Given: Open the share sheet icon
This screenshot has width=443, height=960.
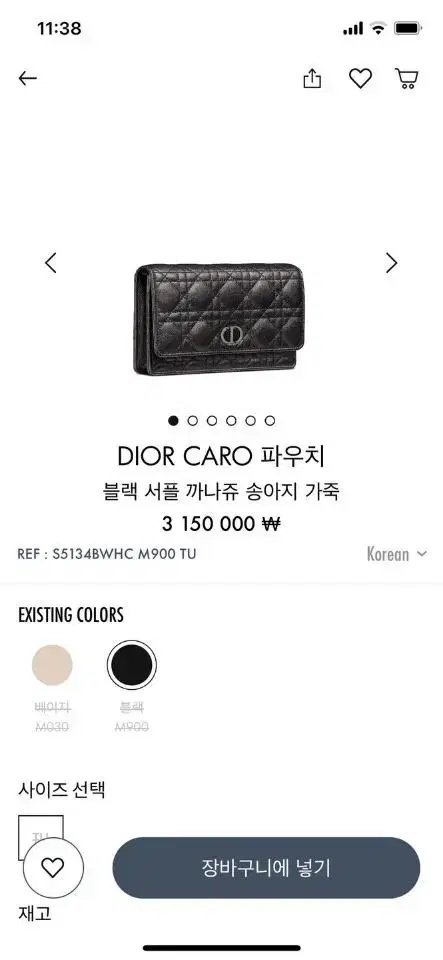Looking at the screenshot, I should coord(312,78).
